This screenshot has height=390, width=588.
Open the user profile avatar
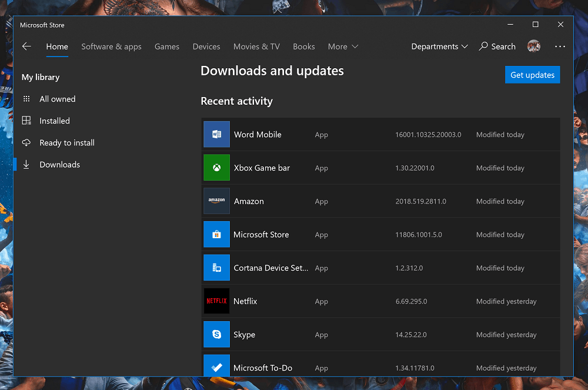tap(534, 46)
